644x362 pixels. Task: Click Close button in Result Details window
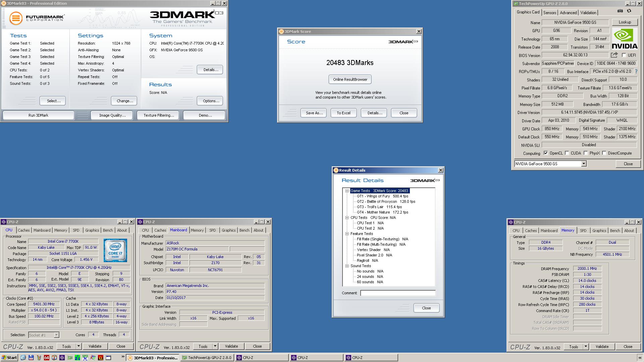pyautogui.click(x=426, y=308)
